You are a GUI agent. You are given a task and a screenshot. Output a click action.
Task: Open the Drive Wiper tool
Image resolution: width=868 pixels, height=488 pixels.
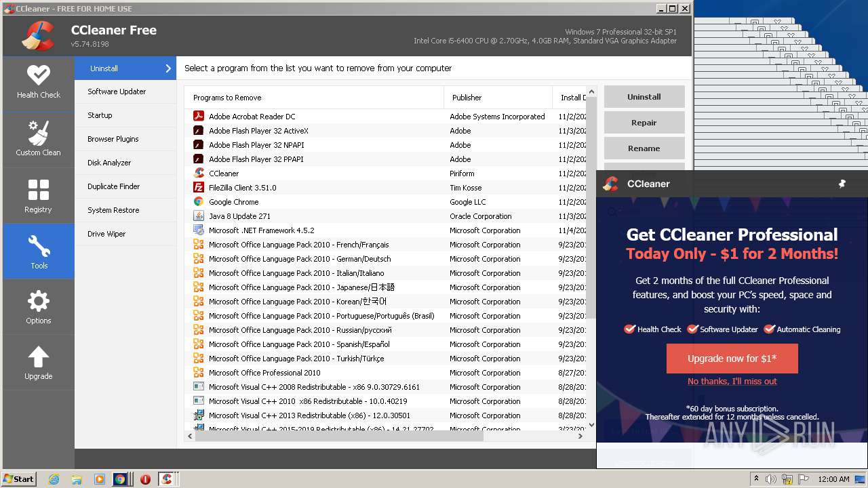pos(125,234)
